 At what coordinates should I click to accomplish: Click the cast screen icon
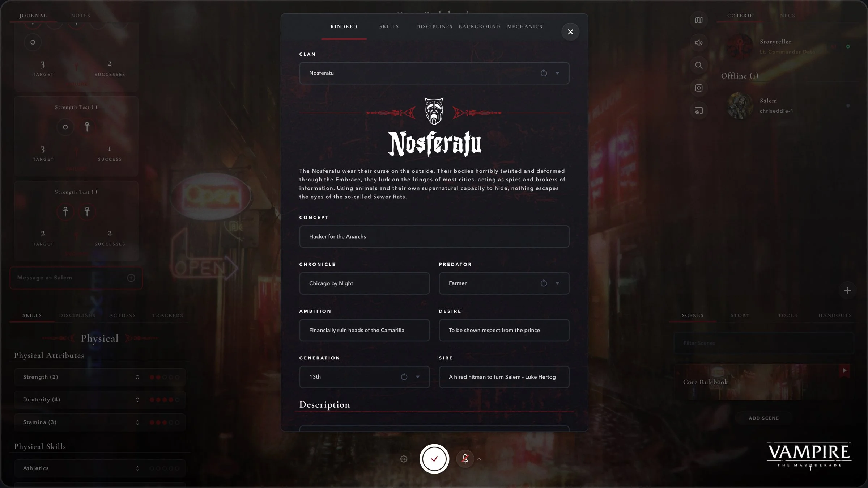(699, 111)
